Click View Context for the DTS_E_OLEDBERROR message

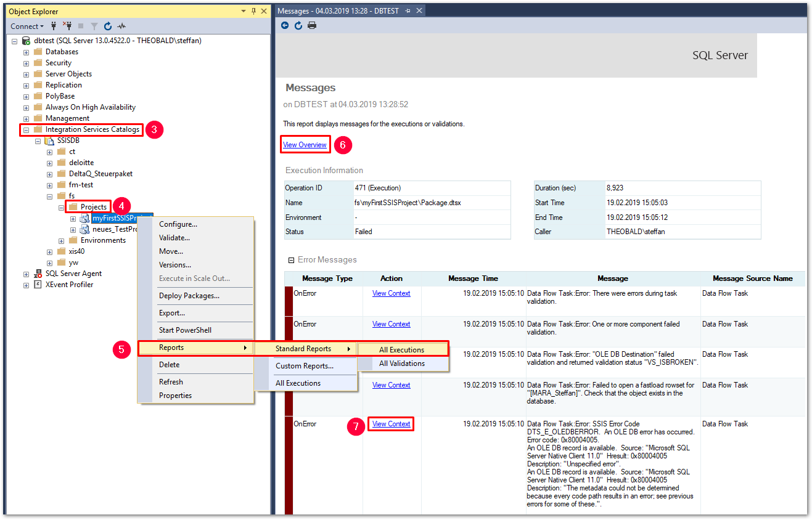[391, 424]
